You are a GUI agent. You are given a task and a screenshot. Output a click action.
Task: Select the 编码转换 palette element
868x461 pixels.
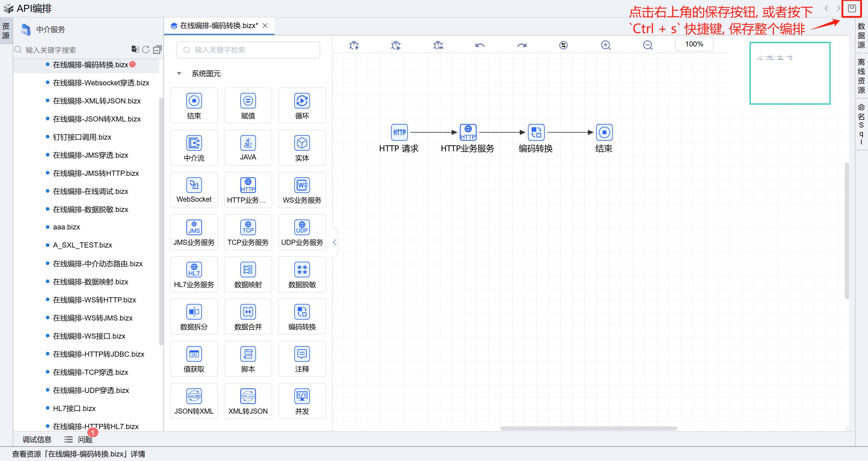tap(302, 317)
